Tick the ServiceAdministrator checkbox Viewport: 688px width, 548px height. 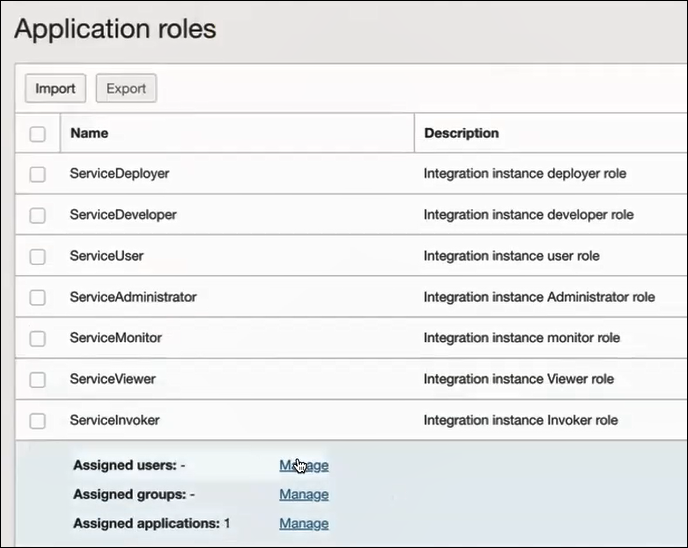(x=37, y=297)
